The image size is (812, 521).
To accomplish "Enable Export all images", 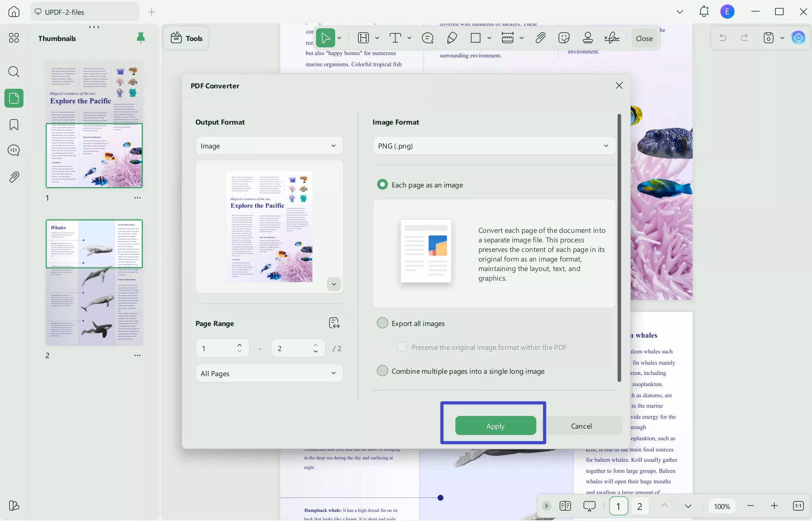I will [382, 323].
